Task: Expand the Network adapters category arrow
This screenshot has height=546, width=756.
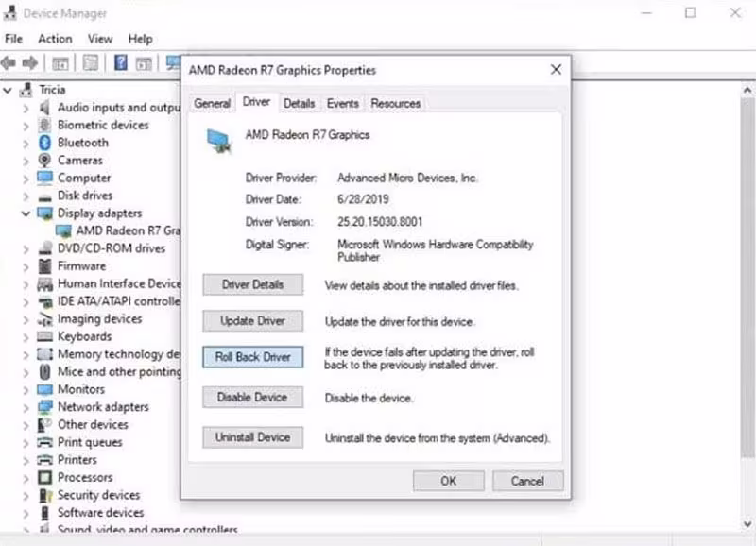Action: [x=26, y=407]
